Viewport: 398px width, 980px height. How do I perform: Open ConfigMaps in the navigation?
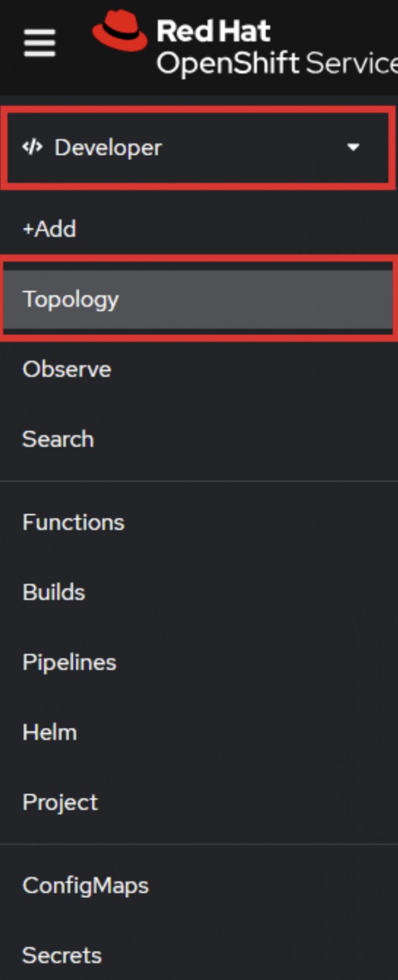click(86, 886)
